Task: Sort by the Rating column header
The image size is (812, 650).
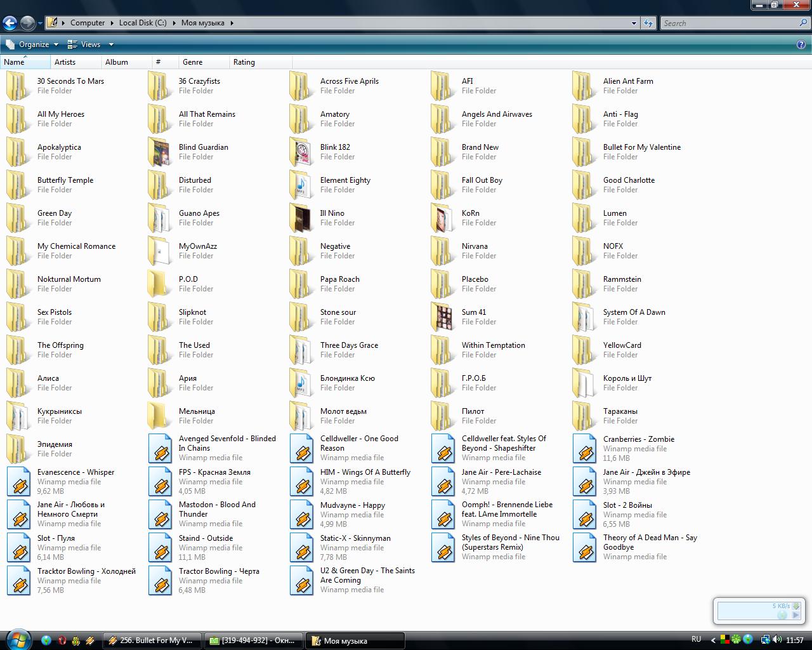Action: 261,62
